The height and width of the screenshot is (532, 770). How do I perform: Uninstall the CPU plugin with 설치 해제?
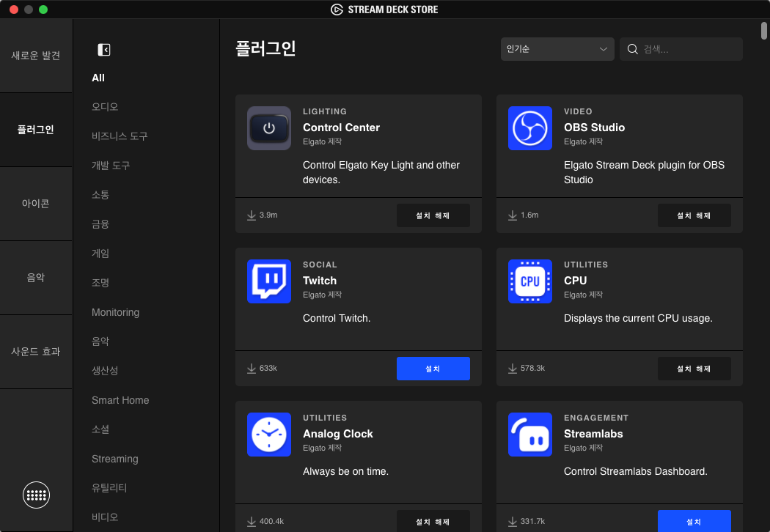point(694,369)
